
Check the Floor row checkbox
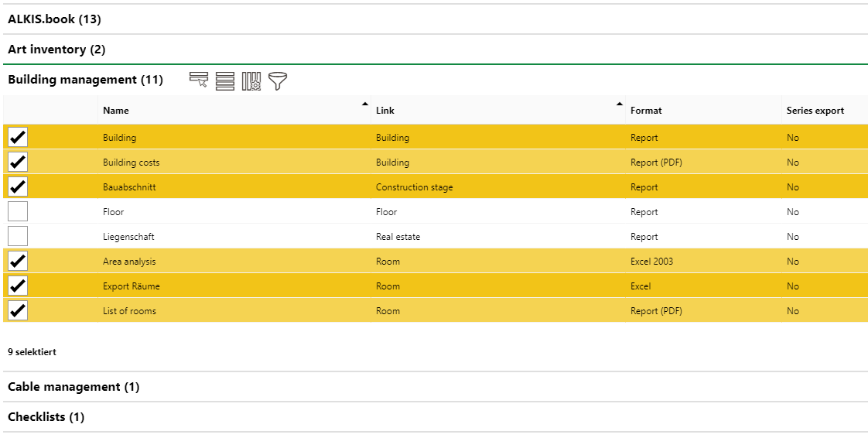[18, 211]
